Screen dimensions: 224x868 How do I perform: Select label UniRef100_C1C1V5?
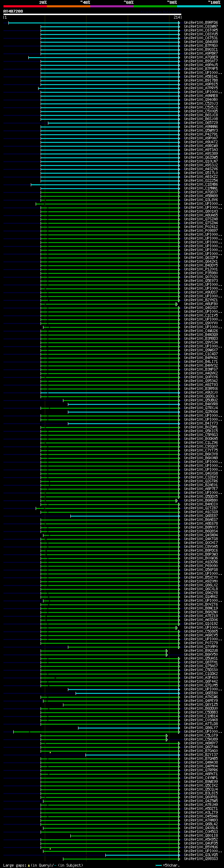201,316
